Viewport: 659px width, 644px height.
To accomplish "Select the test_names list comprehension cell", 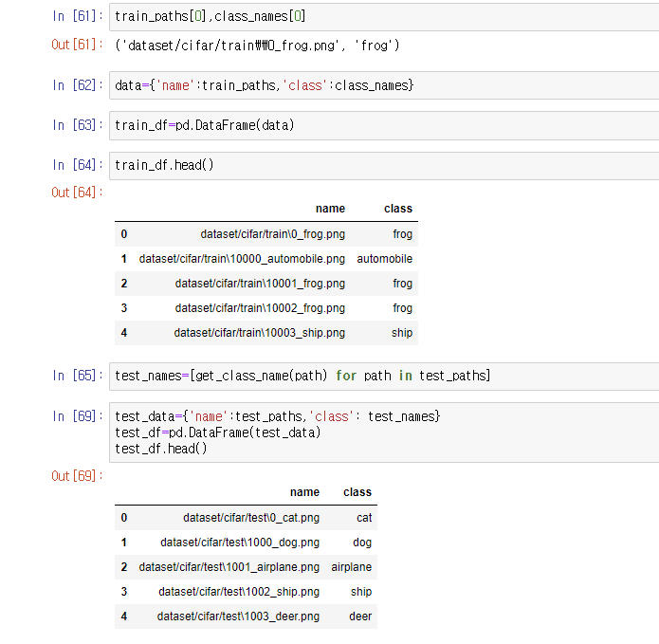I will (x=384, y=376).
